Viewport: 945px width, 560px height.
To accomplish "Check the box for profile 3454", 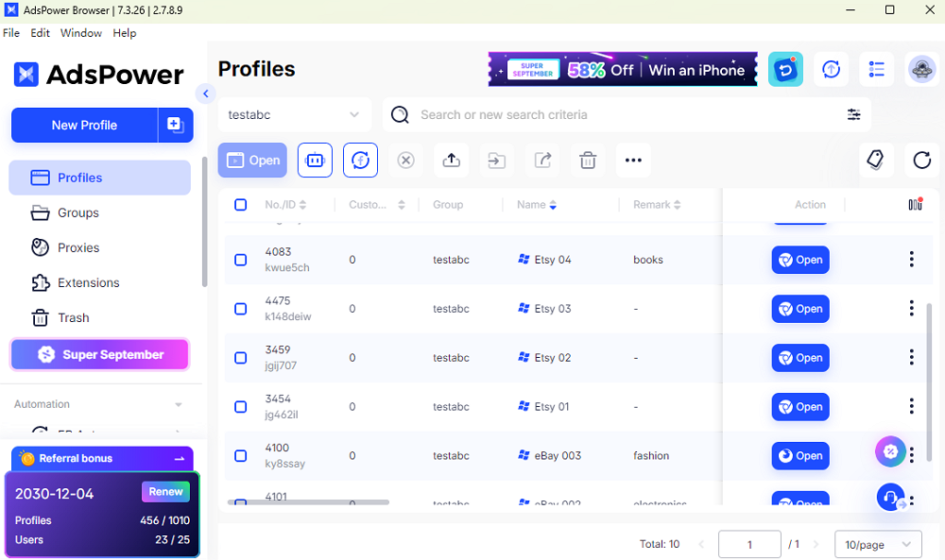I will [x=240, y=406].
